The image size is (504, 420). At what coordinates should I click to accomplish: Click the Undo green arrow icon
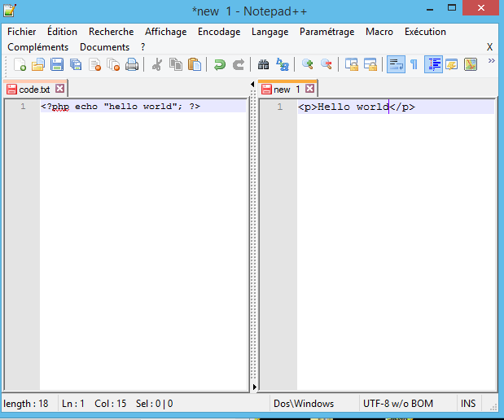[x=219, y=65]
